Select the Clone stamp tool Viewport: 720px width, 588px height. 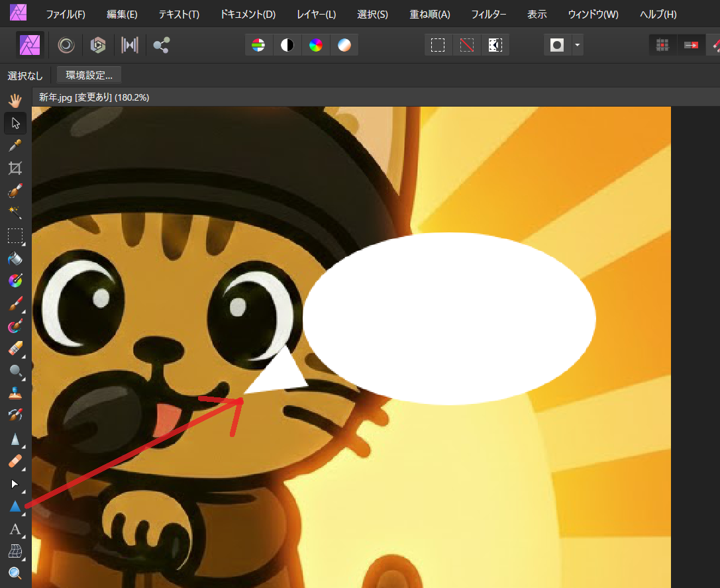click(15, 393)
